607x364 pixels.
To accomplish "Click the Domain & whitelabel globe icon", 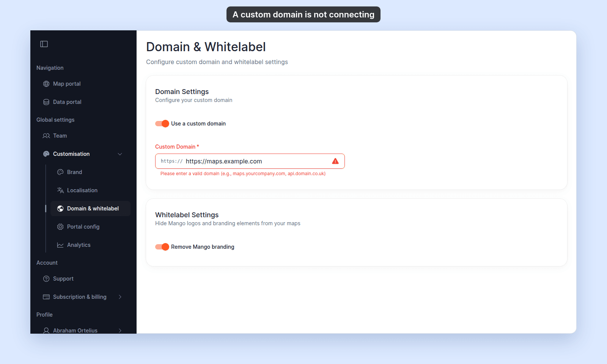I will 60,209.
